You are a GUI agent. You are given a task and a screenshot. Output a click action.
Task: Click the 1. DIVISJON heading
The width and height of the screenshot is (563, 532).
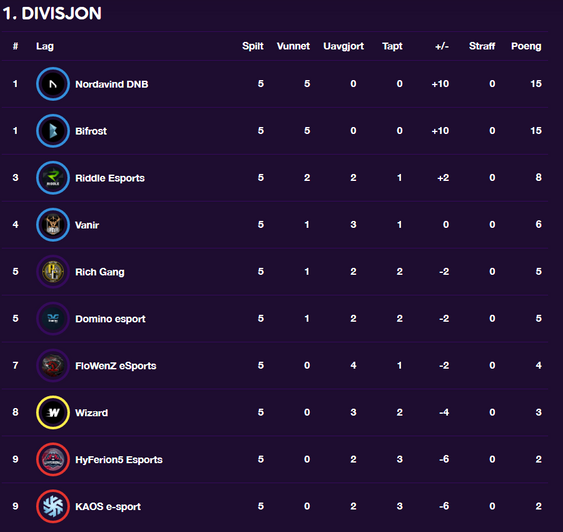point(52,14)
